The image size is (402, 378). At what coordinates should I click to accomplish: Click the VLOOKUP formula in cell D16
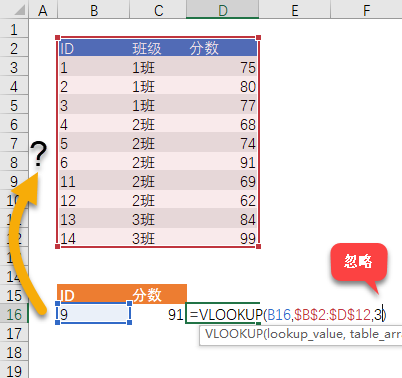pos(288,314)
